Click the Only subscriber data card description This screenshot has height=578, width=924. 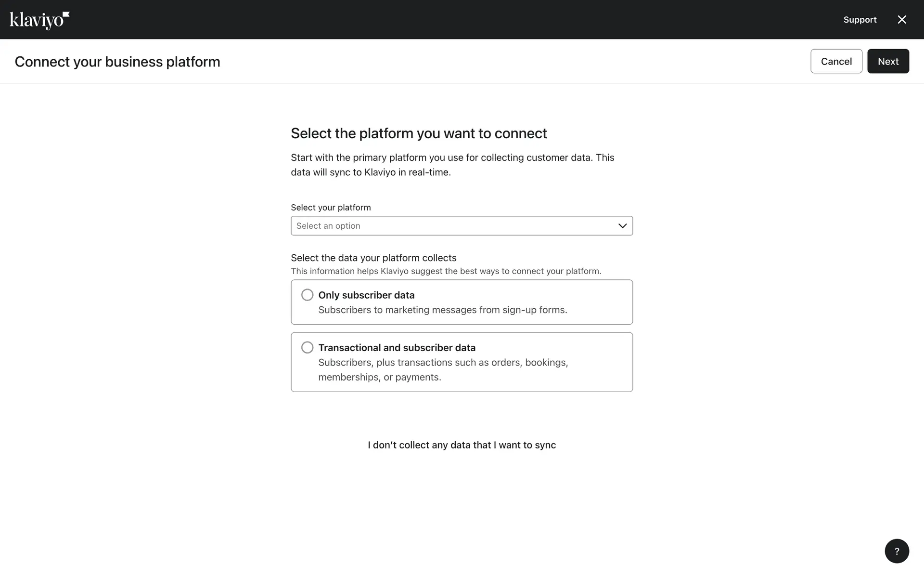442,310
